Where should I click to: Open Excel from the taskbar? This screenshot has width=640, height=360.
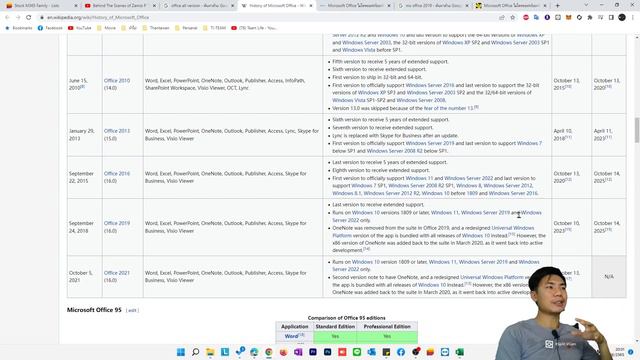pos(460,352)
